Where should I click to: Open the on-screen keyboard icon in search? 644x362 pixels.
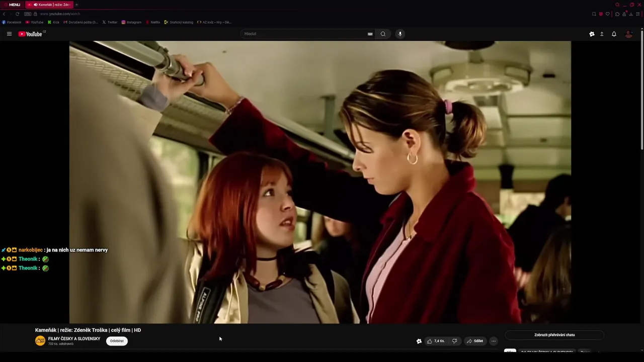tap(370, 34)
